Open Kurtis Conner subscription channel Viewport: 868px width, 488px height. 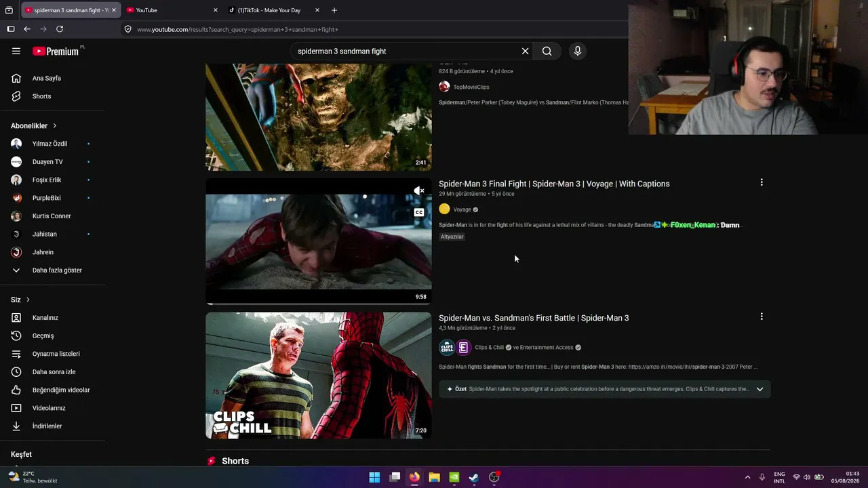pyautogui.click(x=53, y=216)
